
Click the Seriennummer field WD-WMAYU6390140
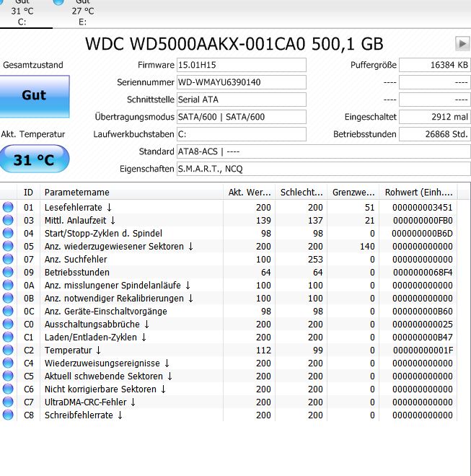[x=242, y=82]
